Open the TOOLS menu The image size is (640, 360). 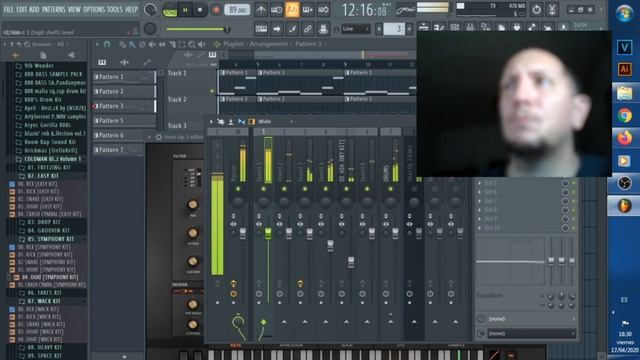[x=115, y=9]
